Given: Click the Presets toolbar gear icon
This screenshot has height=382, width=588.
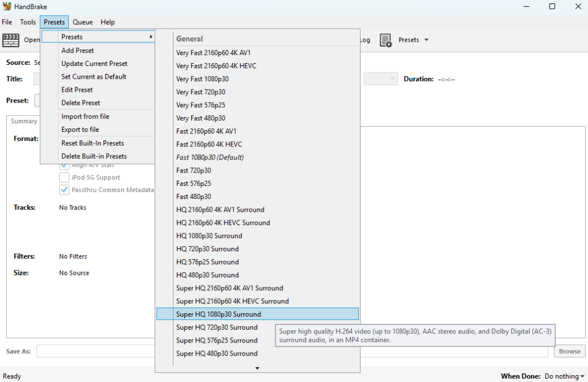Looking at the screenshot, I should (x=386, y=40).
